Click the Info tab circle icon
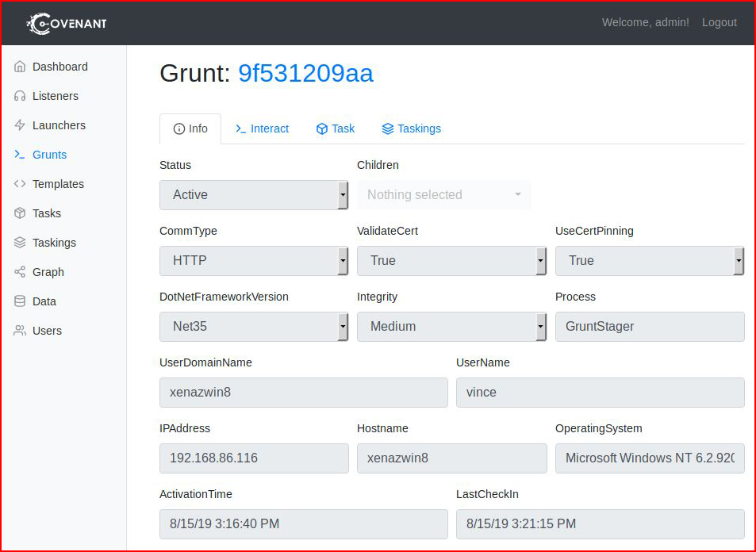 coord(178,128)
